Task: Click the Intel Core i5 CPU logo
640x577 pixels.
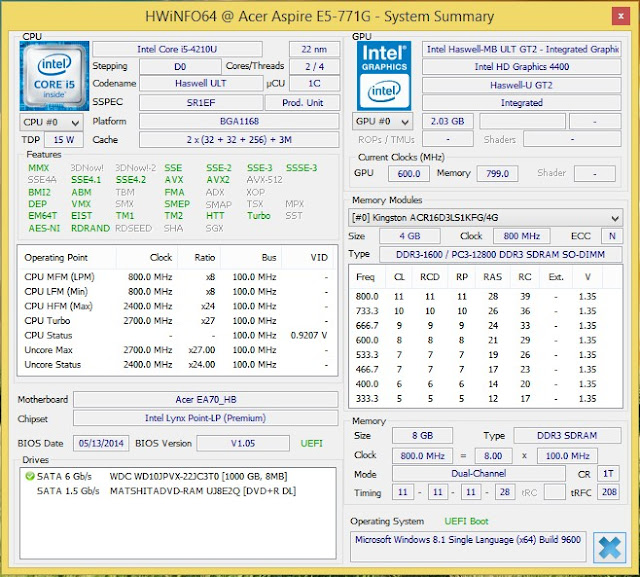Action: pyautogui.click(x=54, y=76)
